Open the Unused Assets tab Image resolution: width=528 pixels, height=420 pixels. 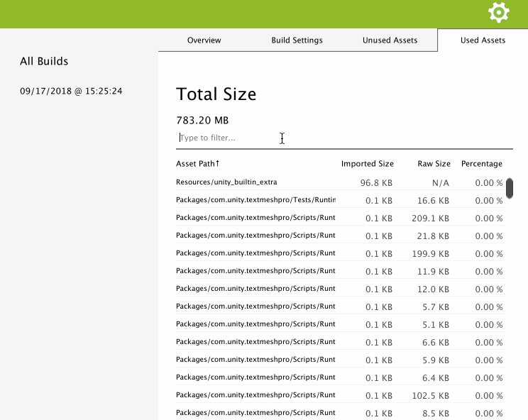(390, 40)
